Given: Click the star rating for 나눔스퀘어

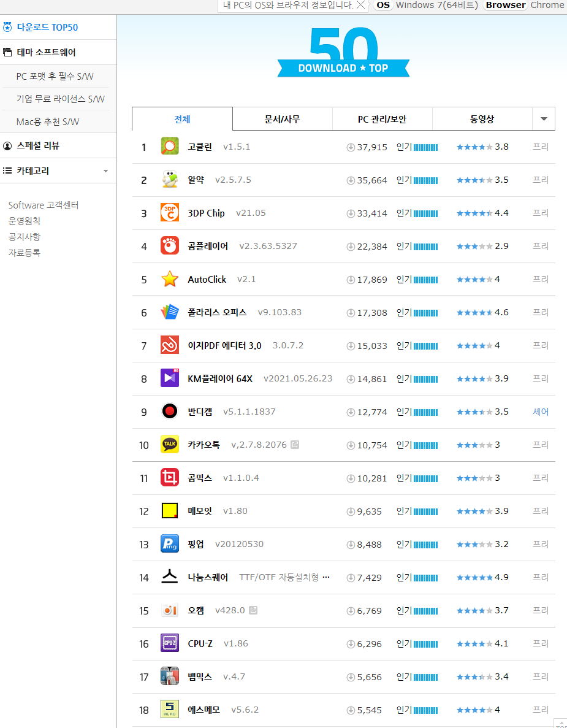Looking at the screenshot, I should tap(474, 578).
